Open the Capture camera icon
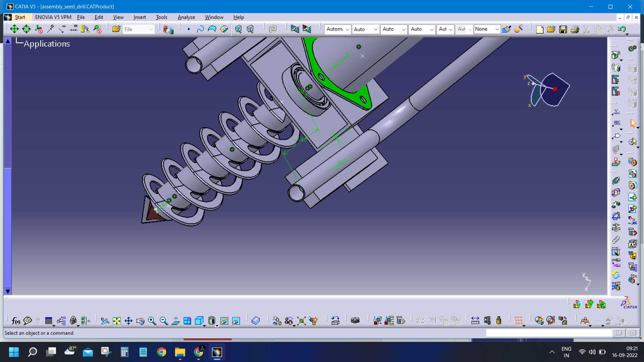Image resolution: width=644 pixels, height=362 pixels. pos(355,321)
